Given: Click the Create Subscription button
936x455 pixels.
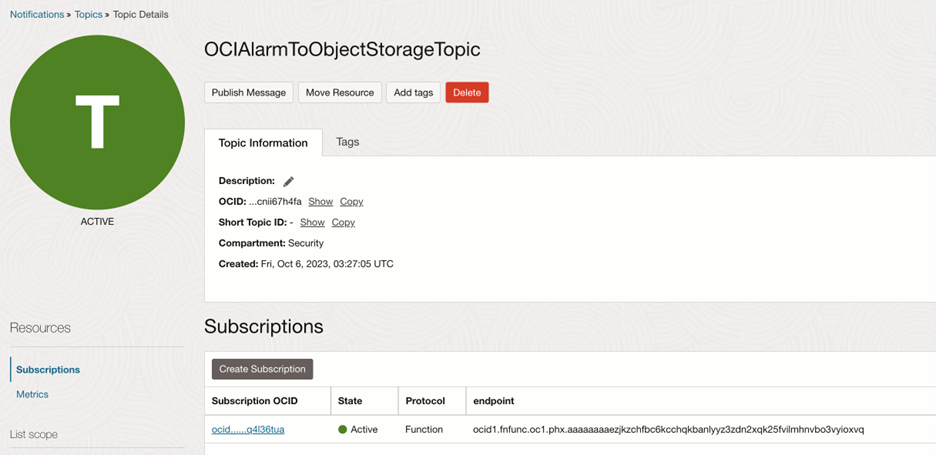Looking at the screenshot, I should (x=262, y=369).
